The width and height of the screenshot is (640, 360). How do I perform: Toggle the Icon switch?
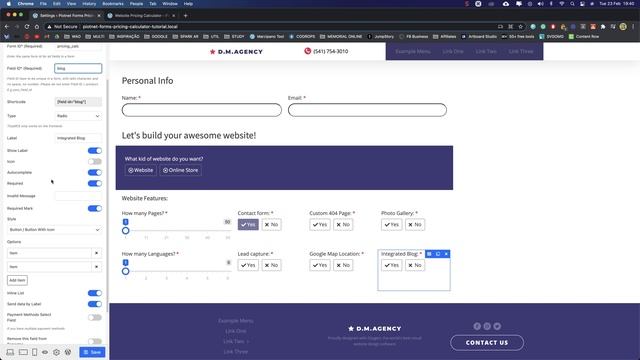point(95,162)
